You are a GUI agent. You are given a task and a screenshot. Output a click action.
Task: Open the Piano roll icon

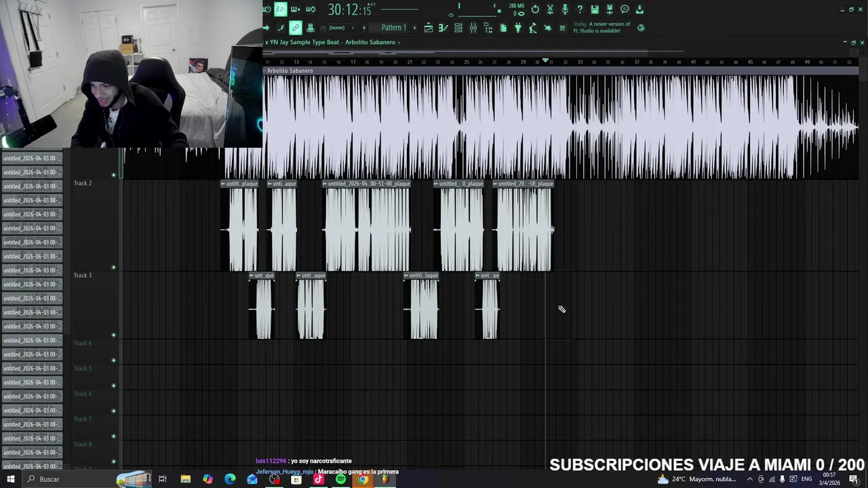(443, 28)
